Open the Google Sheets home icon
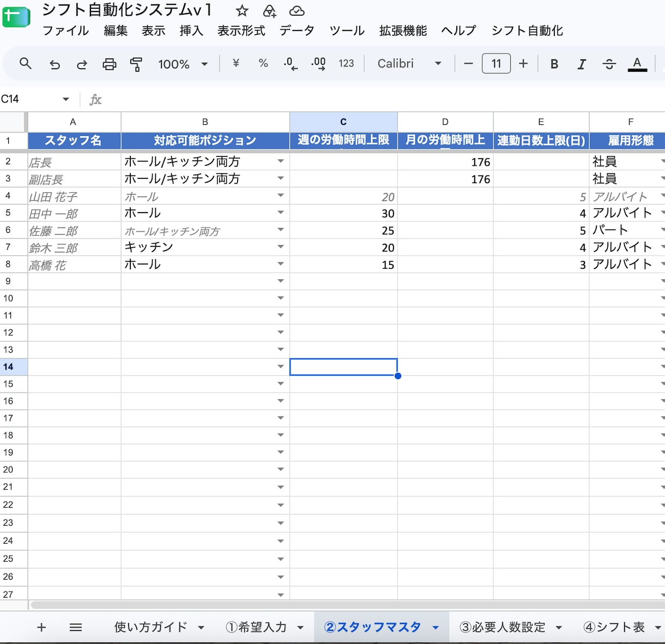 pos(16,17)
